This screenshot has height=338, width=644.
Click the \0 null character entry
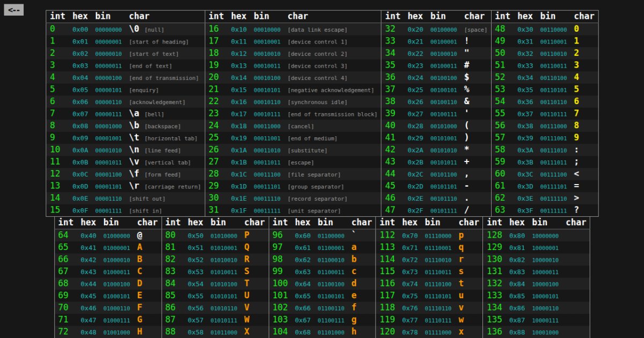(134, 29)
